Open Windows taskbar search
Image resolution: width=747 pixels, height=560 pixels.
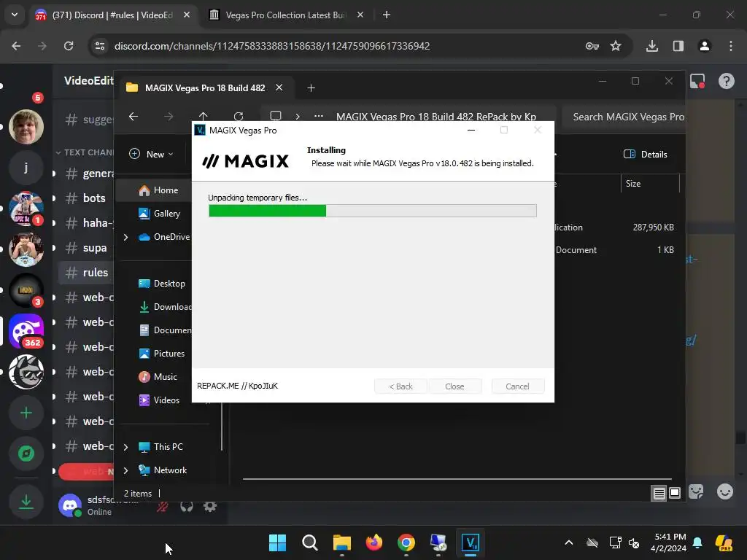click(309, 542)
